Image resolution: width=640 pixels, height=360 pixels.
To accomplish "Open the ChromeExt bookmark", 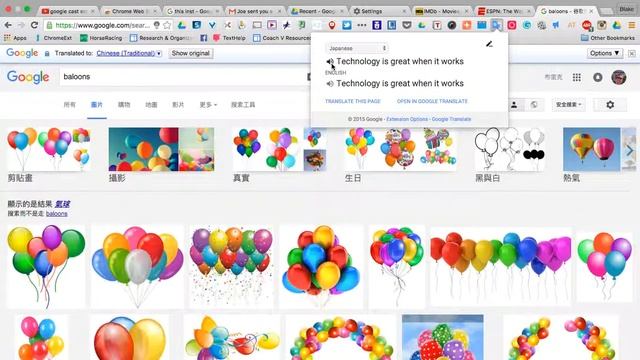I will (54, 38).
